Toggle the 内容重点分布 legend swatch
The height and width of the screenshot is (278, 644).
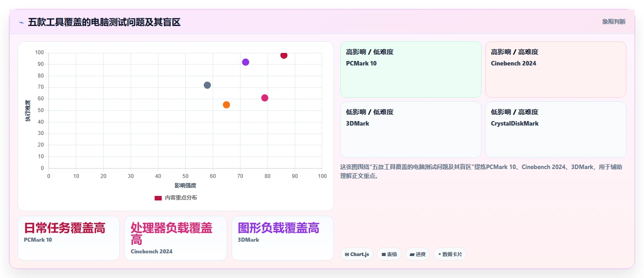click(158, 198)
